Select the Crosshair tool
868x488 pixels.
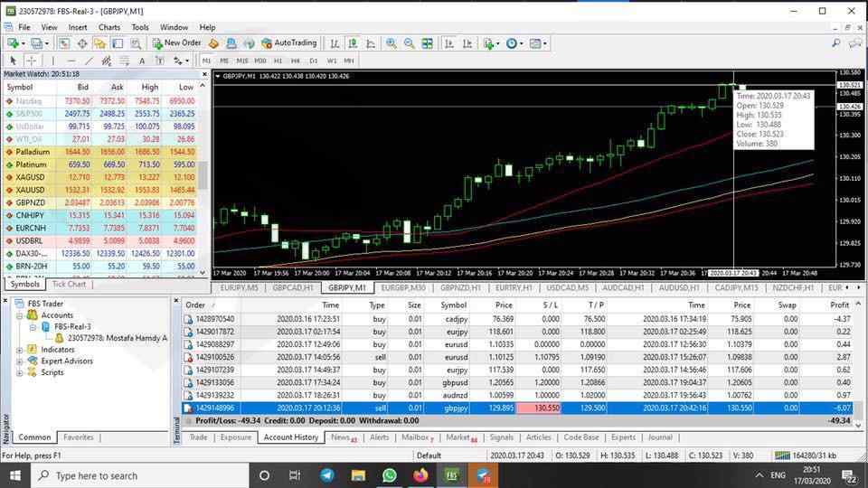tap(31, 61)
